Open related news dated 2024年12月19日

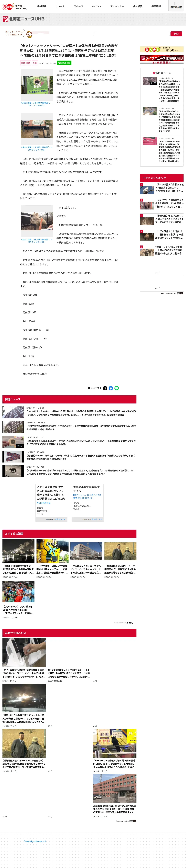pyautogui.click(x=69, y=427)
